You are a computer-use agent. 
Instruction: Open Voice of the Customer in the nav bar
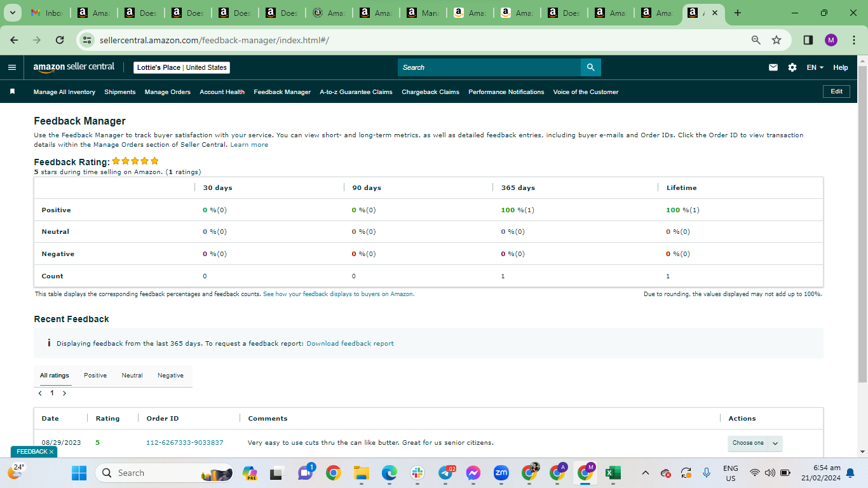click(x=586, y=92)
